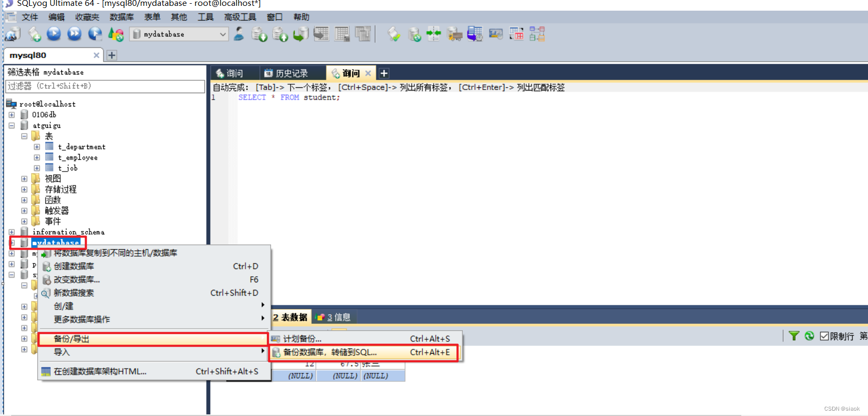Expand the information_schema database node
868x416 pixels.
click(12, 232)
